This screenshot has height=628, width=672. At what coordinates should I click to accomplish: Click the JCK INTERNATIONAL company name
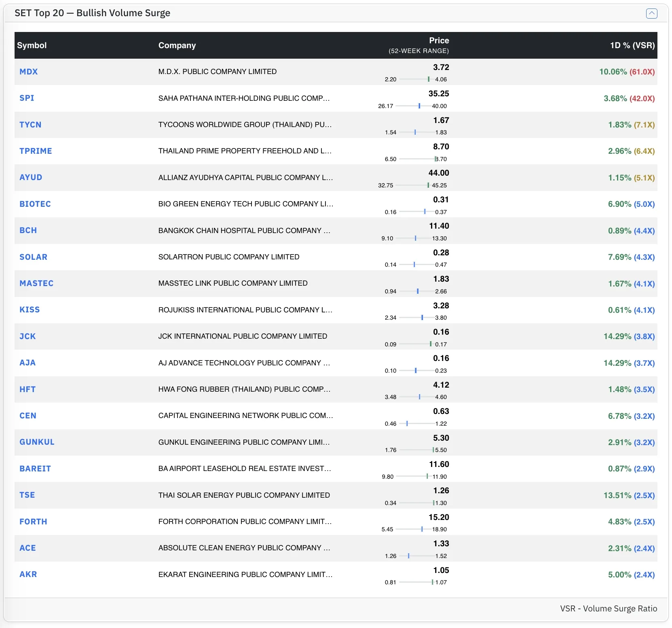tap(243, 336)
